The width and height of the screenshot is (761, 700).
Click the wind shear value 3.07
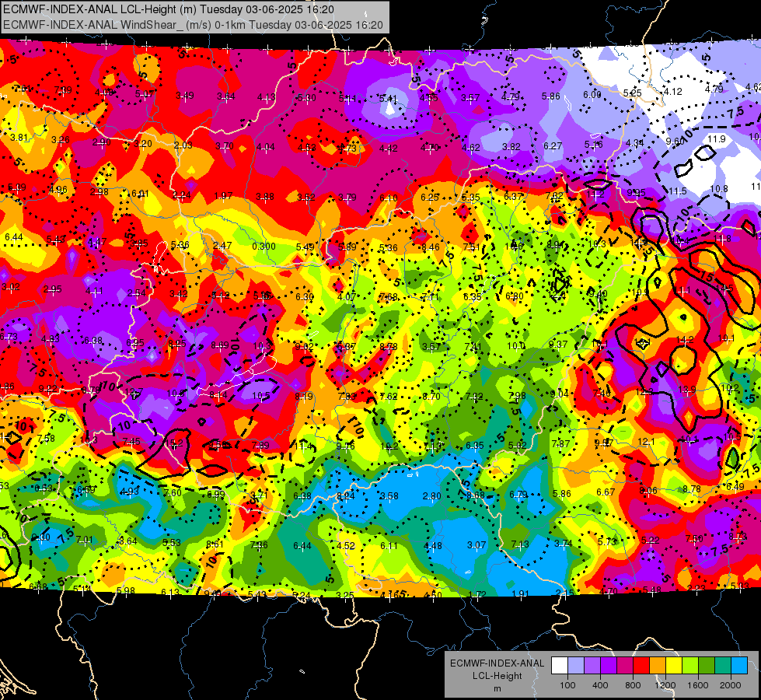[x=476, y=545]
